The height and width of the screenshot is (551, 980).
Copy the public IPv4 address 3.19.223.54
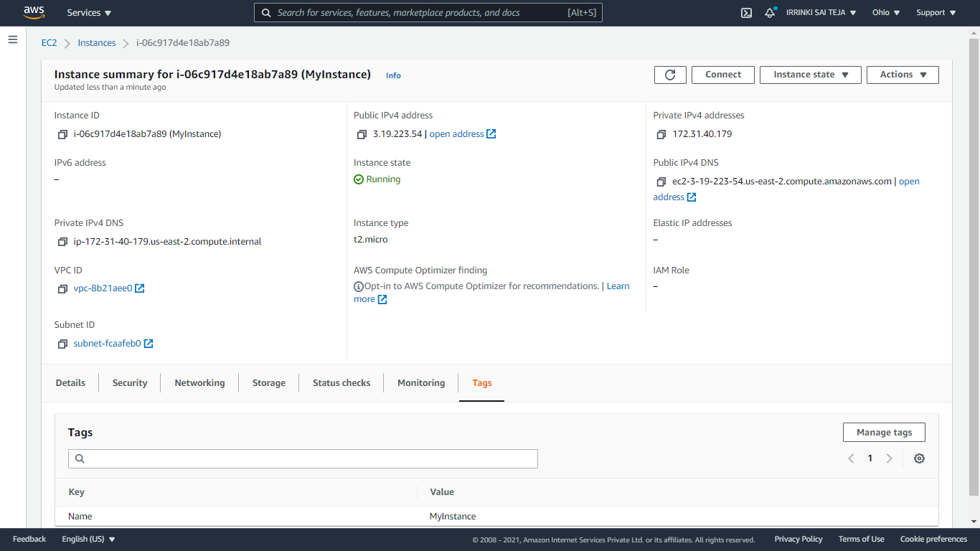coord(362,134)
